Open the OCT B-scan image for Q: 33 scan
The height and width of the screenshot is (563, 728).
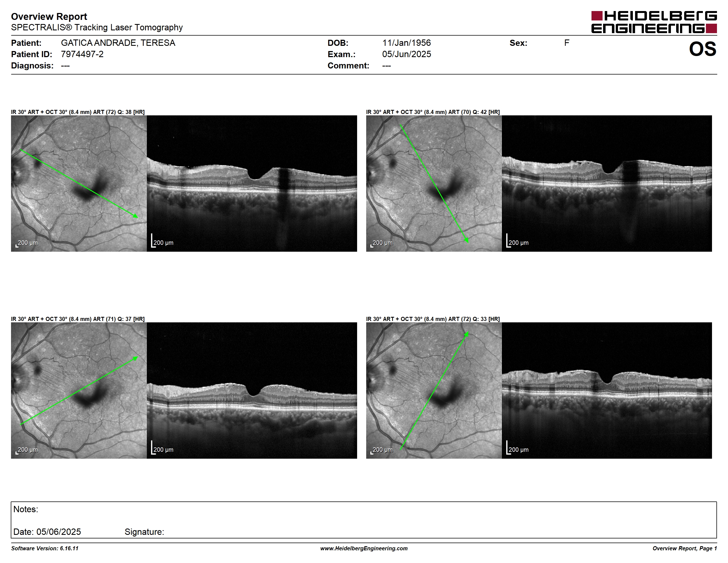click(607, 390)
